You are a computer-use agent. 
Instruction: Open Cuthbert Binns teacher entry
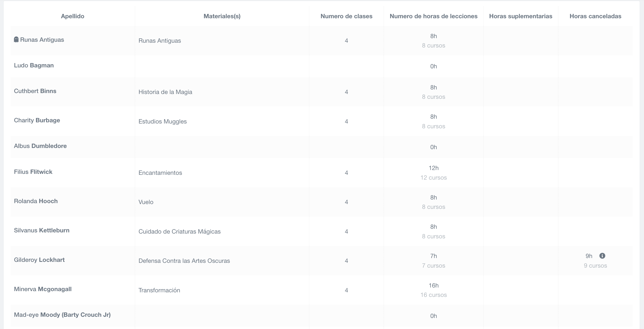[x=35, y=91]
